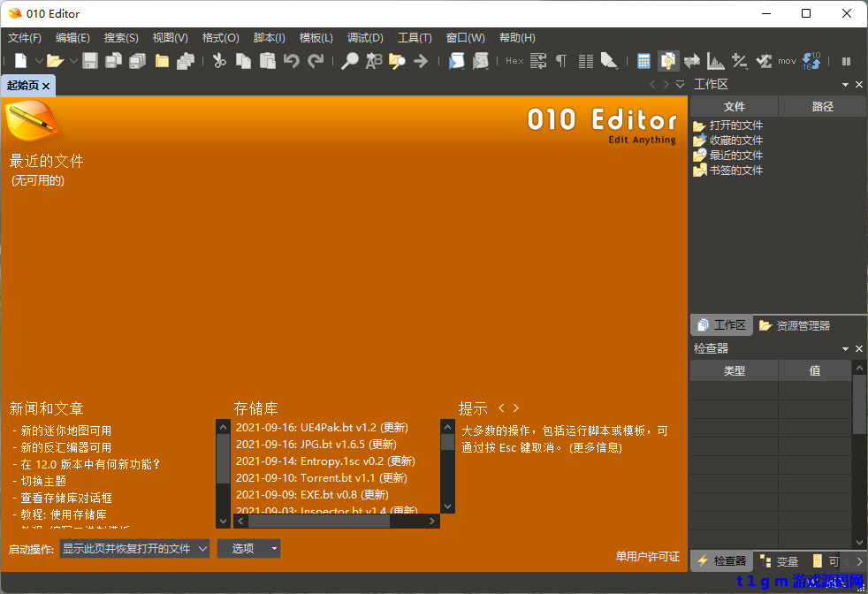This screenshot has width=868, height=594.
Task: Click the Find magnifier icon in toolbar
Action: [350, 61]
